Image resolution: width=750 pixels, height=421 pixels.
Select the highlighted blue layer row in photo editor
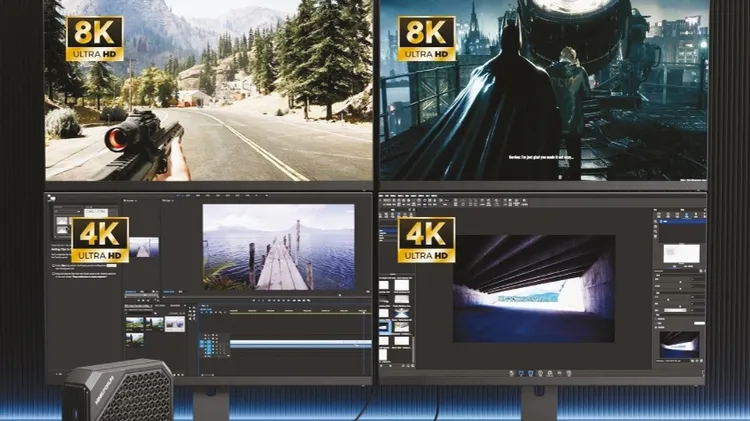tap(681, 222)
